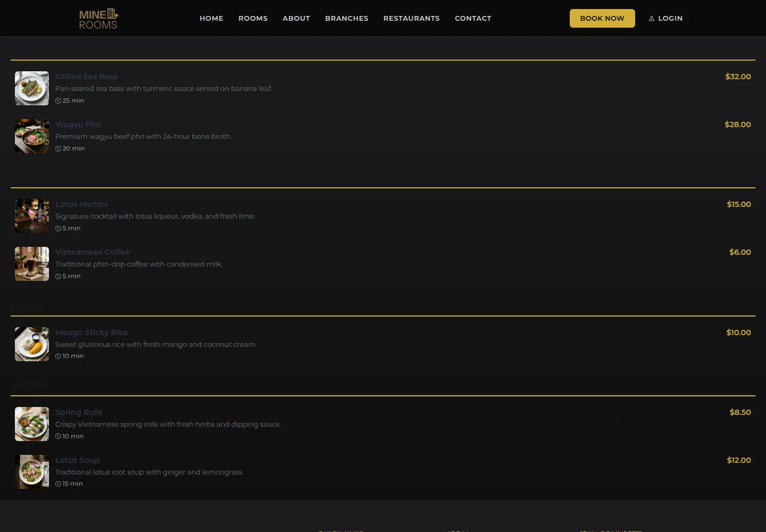Click the $10.00 price
The width and height of the screenshot is (766, 532).
(739, 332)
